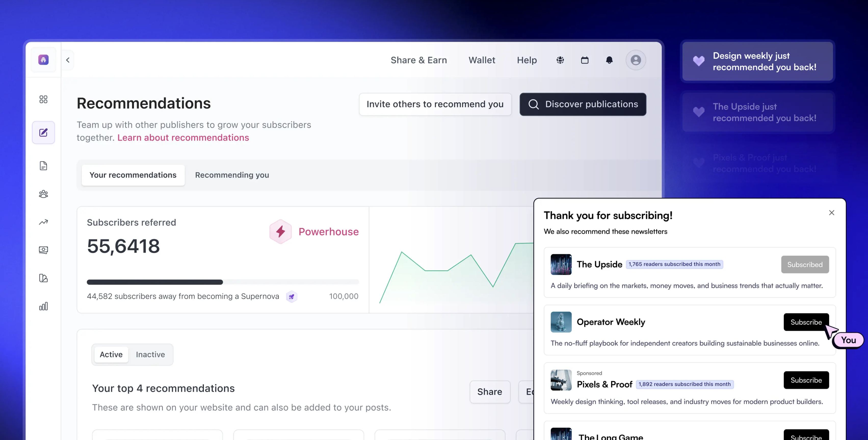
Task: Click the notifications bell icon
Action: point(609,60)
